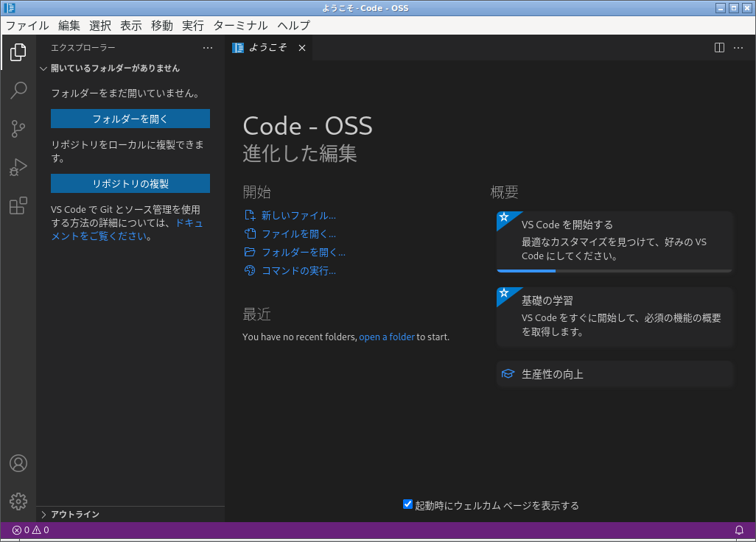Click the ファイルを開く icon
756x542 pixels.
pos(250,233)
